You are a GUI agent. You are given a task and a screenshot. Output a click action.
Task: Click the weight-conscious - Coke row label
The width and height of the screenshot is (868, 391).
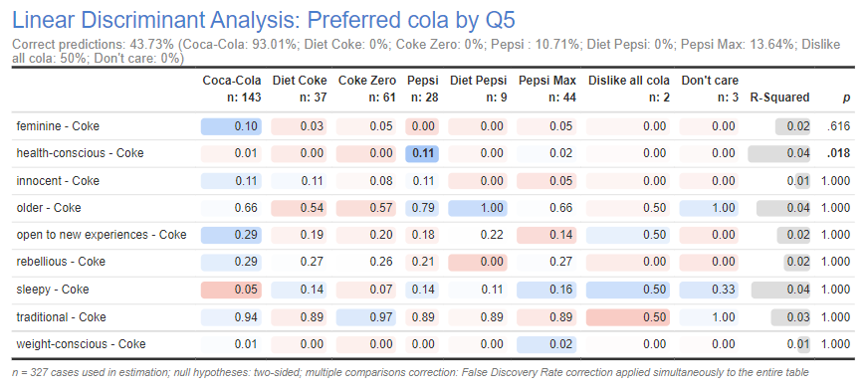pos(81,344)
